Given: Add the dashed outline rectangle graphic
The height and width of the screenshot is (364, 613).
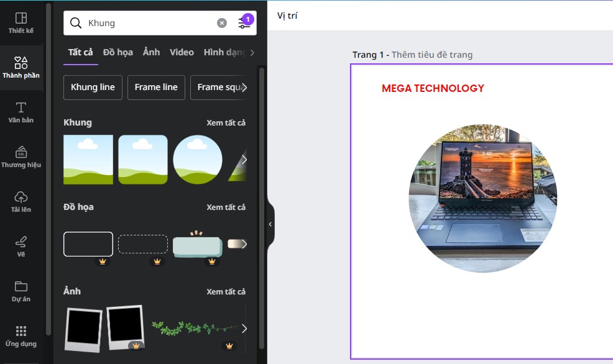Looking at the screenshot, I should pyautogui.click(x=143, y=244).
